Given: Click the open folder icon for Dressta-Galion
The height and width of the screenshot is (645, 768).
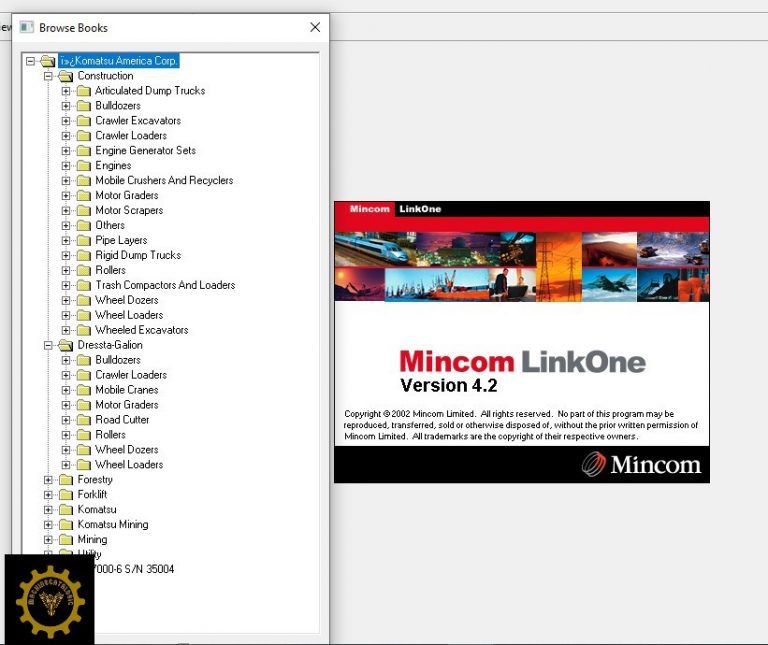Looking at the screenshot, I should point(66,345).
